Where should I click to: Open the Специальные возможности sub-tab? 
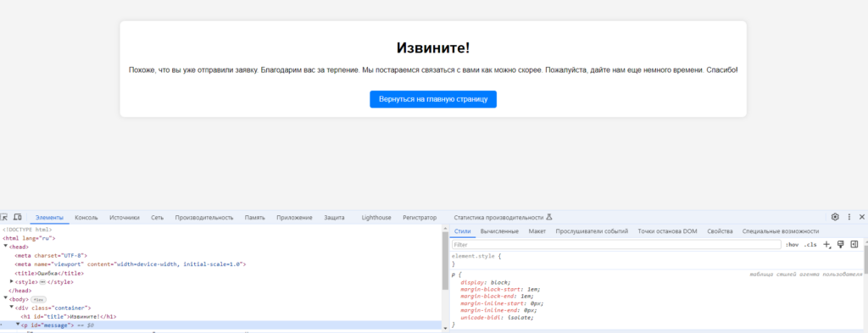tap(781, 231)
